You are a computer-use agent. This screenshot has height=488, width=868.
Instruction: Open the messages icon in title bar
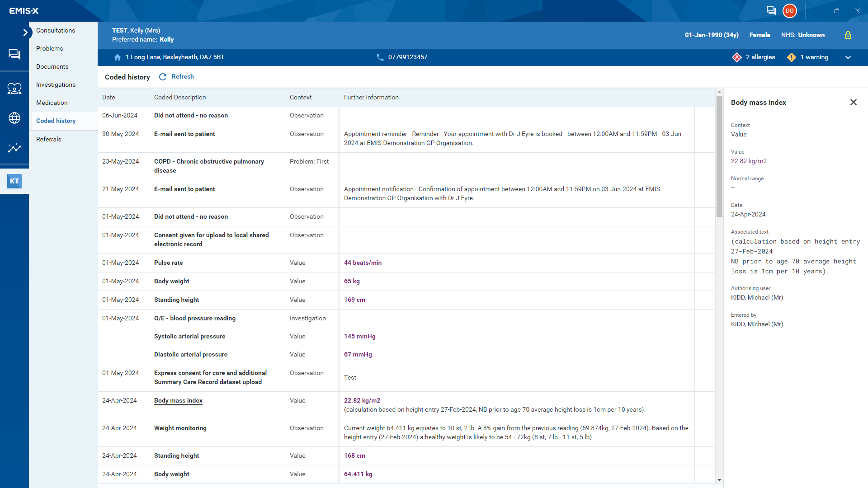pos(771,11)
